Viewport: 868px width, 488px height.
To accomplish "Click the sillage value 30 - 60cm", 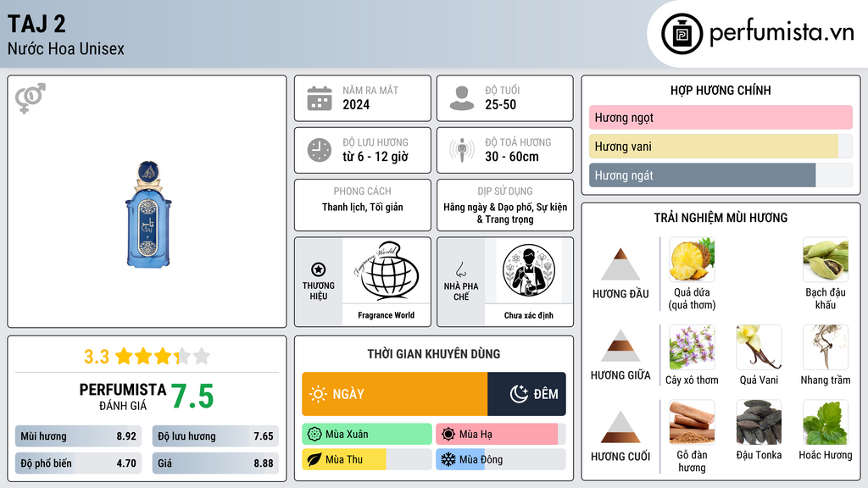I will tap(512, 157).
